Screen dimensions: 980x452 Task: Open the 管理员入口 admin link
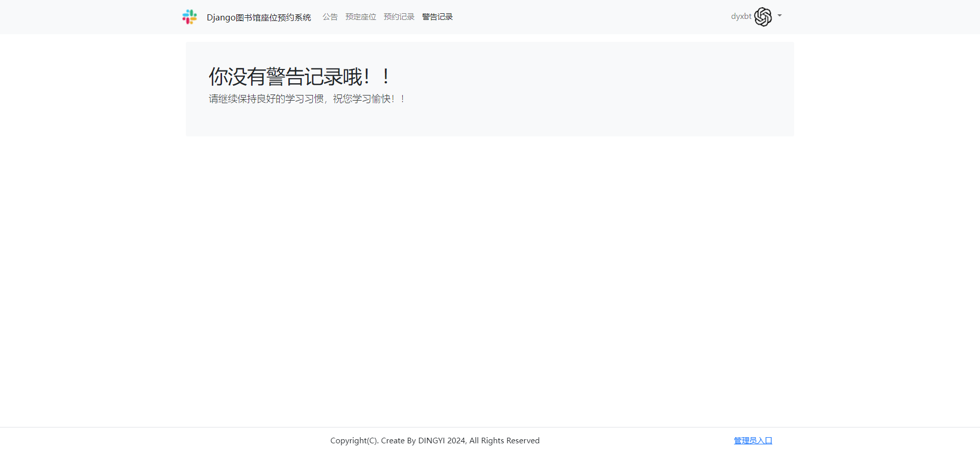pyautogui.click(x=753, y=440)
